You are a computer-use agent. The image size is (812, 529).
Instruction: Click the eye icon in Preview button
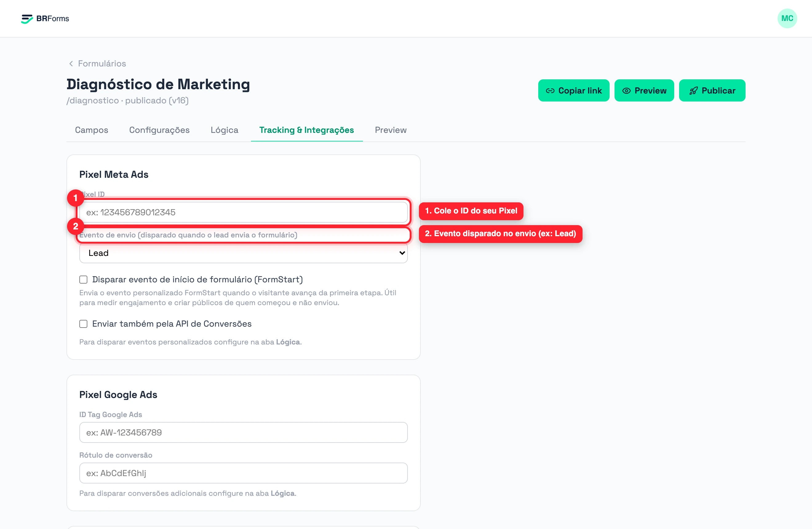point(627,91)
